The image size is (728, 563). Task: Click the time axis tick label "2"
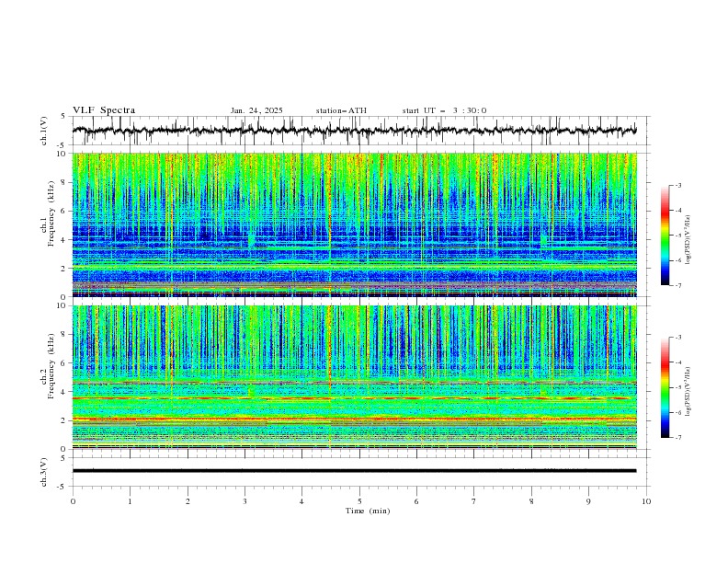(188, 501)
